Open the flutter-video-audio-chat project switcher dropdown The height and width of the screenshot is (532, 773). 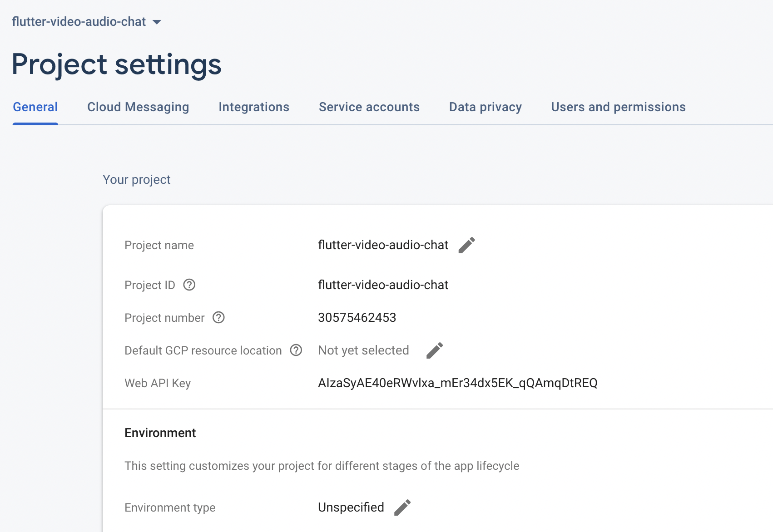tap(86, 22)
